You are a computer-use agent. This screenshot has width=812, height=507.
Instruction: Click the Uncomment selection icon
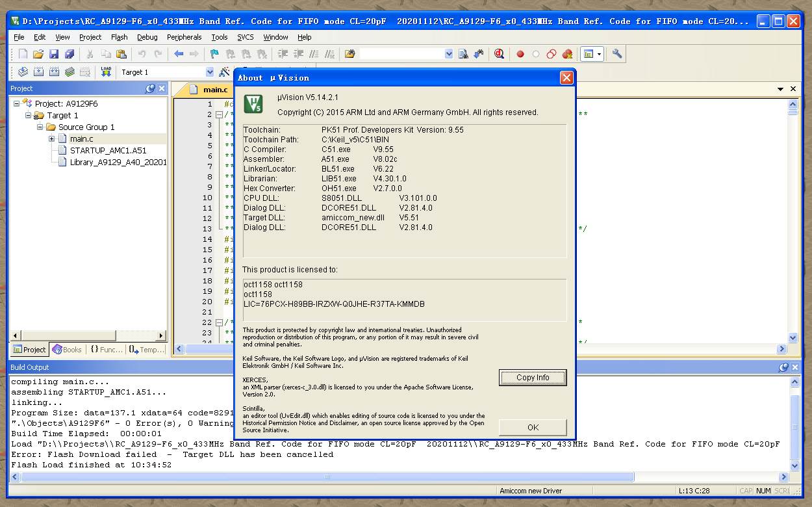(330, 54)
